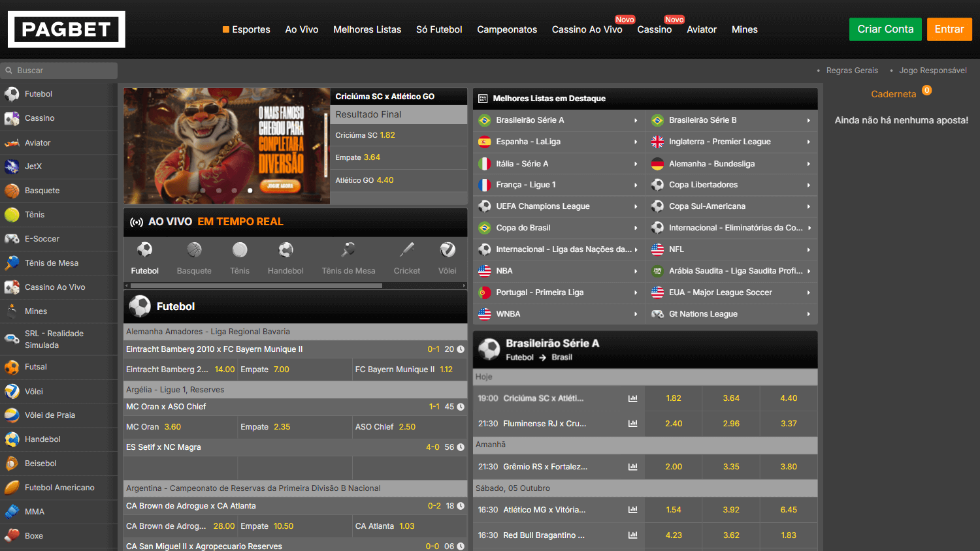Open statistics icon for Grêmio RS match
The image size is (980, 551).
tap(632, 467)
